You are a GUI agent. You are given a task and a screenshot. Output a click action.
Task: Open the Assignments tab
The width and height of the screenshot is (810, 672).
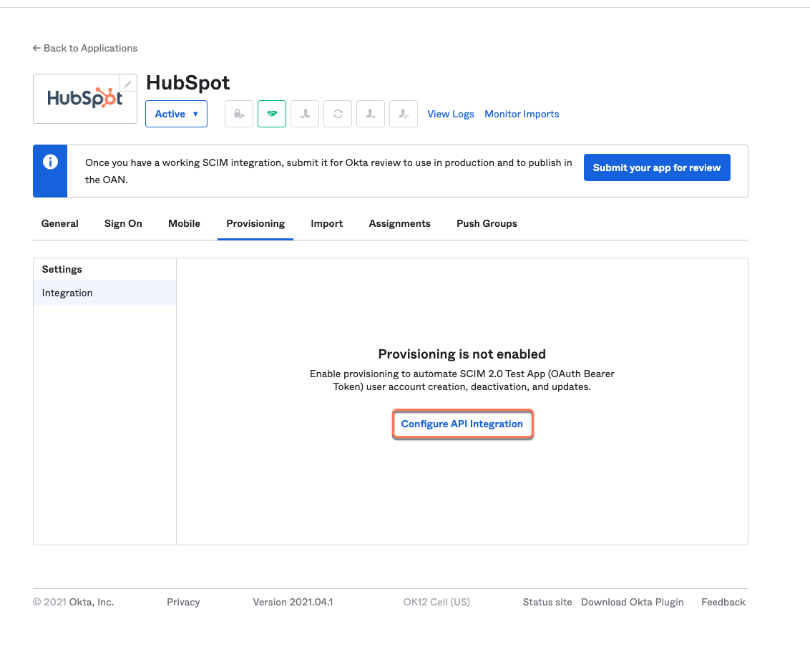pyautogui.click(x=399, y=223)
